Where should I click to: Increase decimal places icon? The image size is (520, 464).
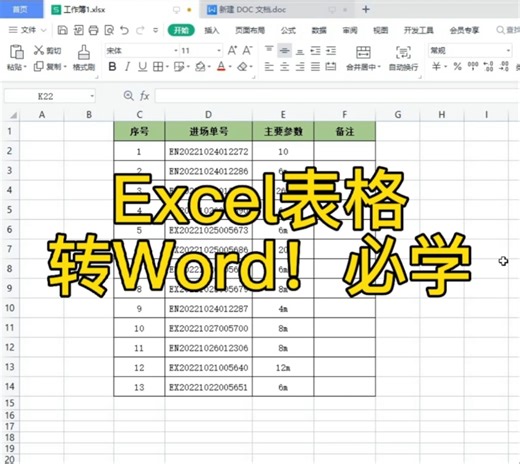coord(488,66)
